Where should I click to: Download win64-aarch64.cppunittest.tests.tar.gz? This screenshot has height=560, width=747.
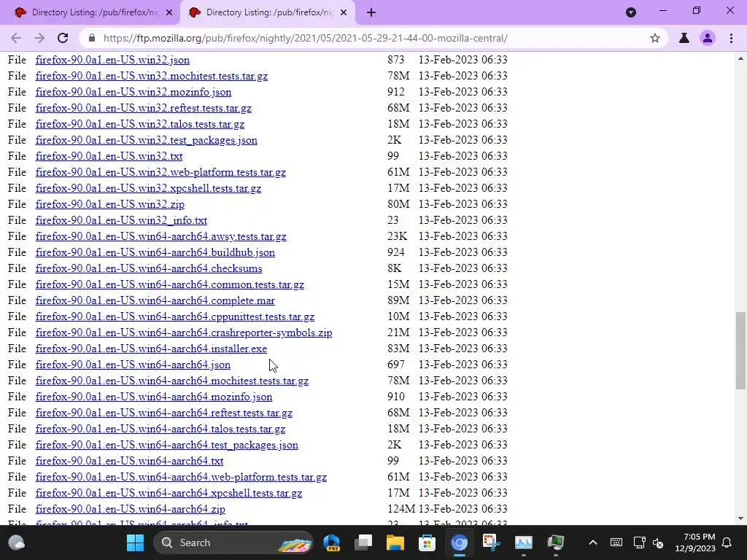(175, 316)
